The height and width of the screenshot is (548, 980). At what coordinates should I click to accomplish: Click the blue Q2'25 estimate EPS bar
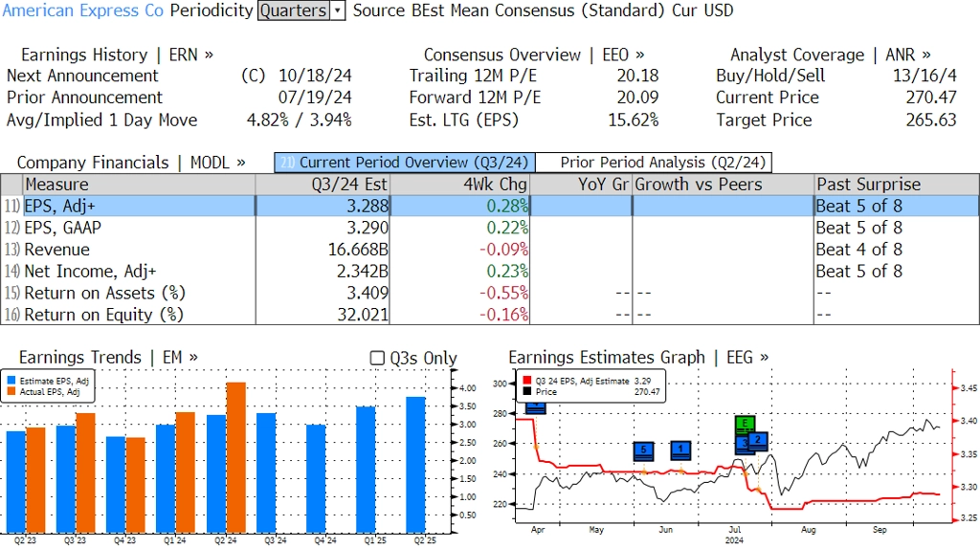(415, 465)
